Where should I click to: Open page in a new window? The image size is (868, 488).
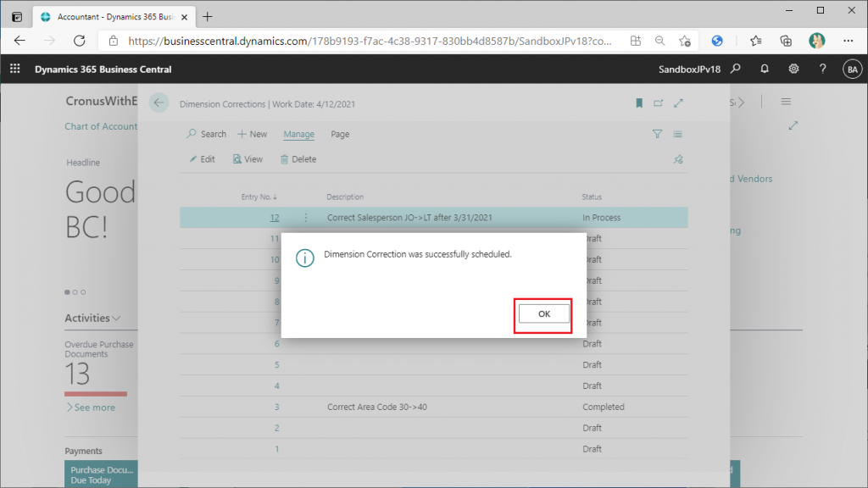(x=658, y=103)
